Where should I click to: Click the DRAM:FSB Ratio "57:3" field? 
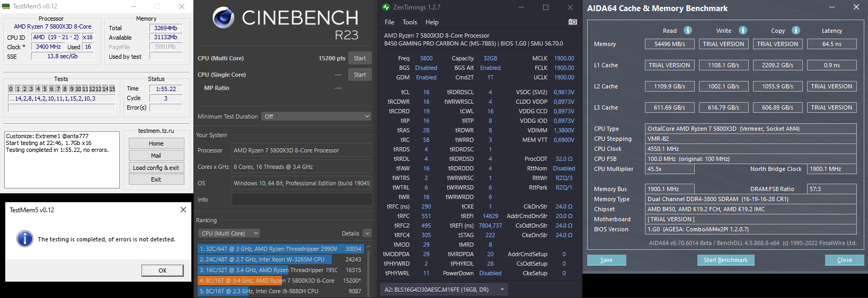coord(832,189)
